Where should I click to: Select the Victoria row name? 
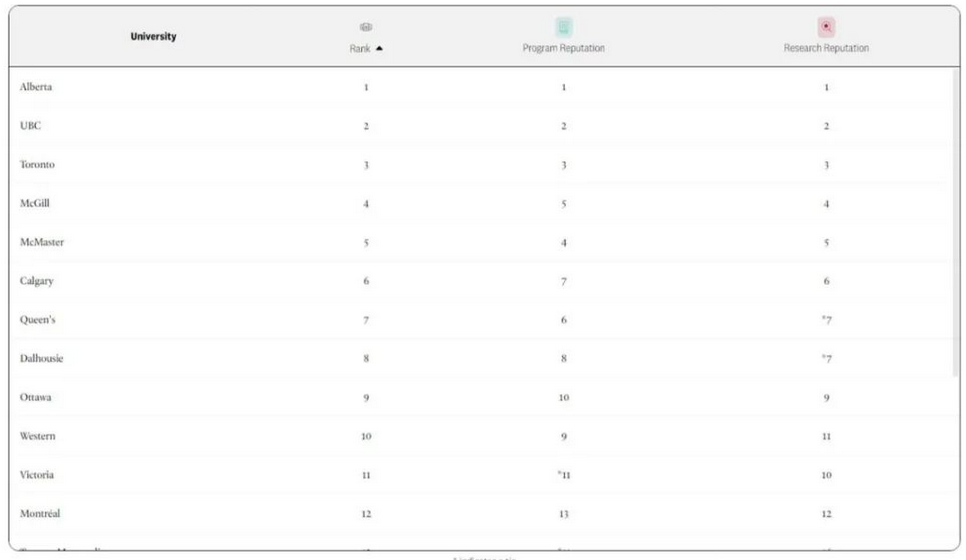37,475
